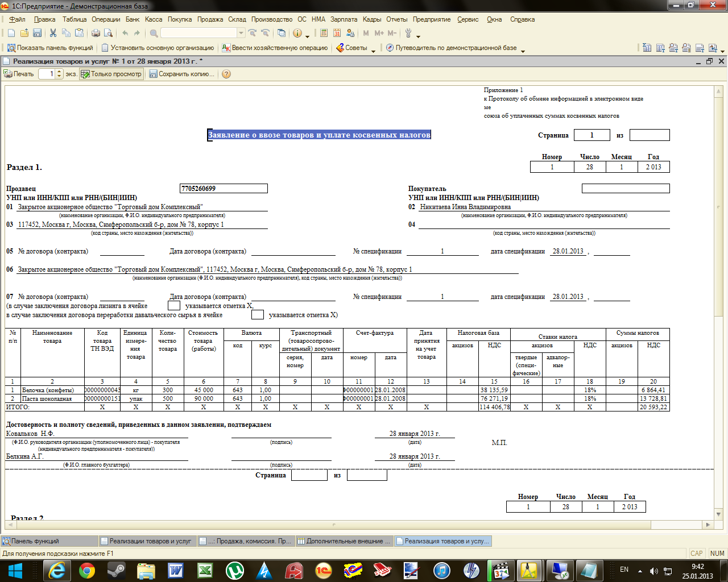Click Показать панель функций
This screenshot has height=582, width=728.
coord(50,48)
